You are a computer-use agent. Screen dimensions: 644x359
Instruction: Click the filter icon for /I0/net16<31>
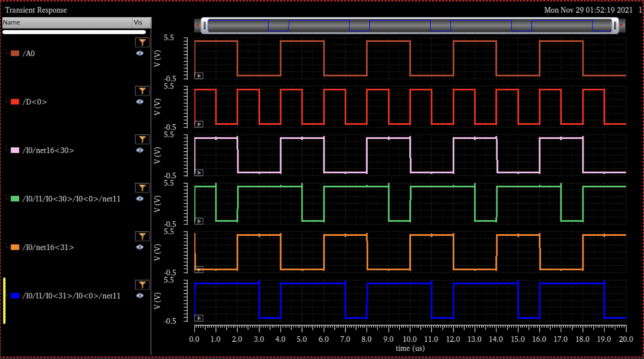point(142,236)
